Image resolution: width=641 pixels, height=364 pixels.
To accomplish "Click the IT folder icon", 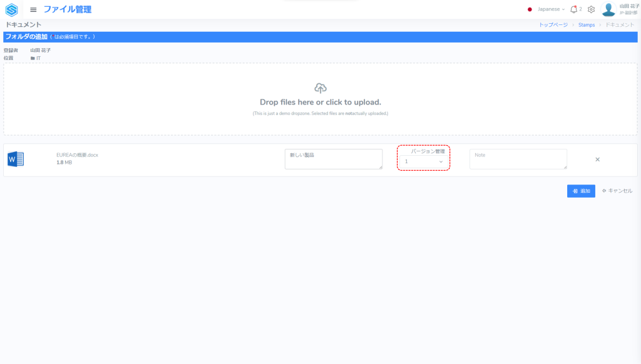I will [33, 58].
